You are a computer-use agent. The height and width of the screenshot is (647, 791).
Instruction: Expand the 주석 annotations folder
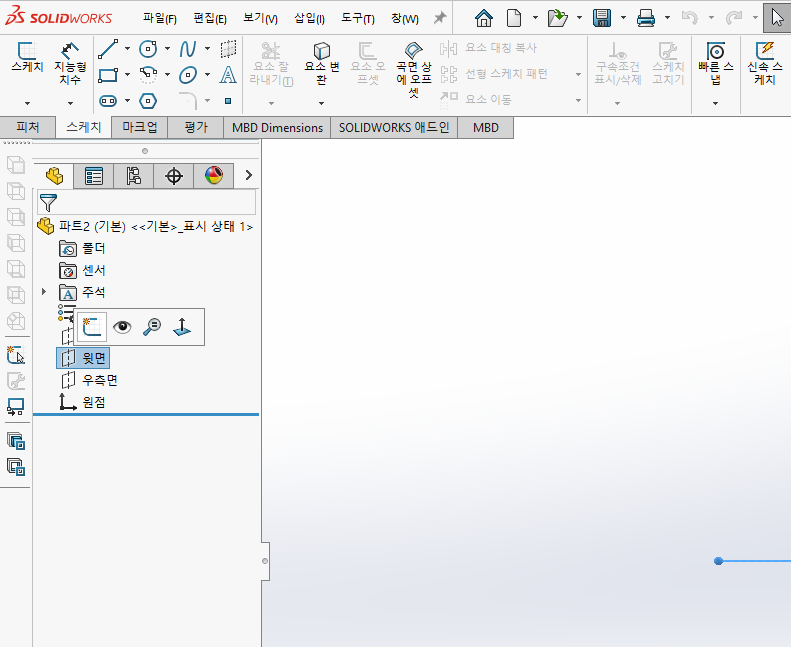click(44, 291)
